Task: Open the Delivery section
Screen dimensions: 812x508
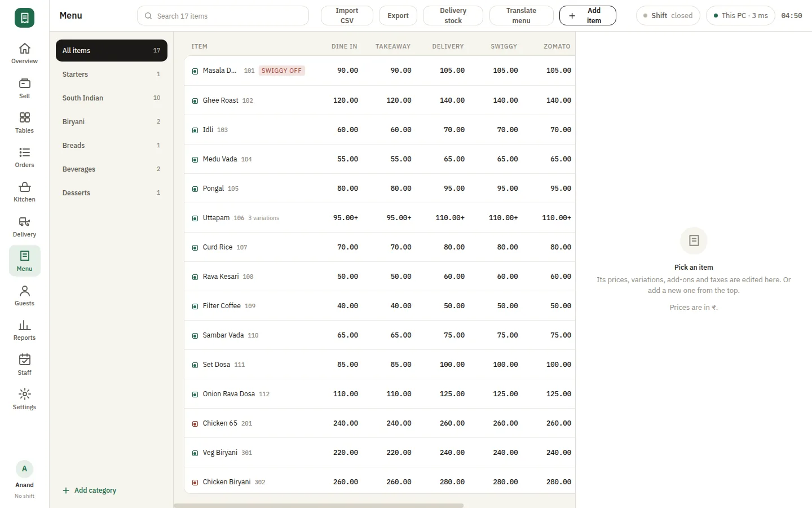Action: [x=24, y=227]
